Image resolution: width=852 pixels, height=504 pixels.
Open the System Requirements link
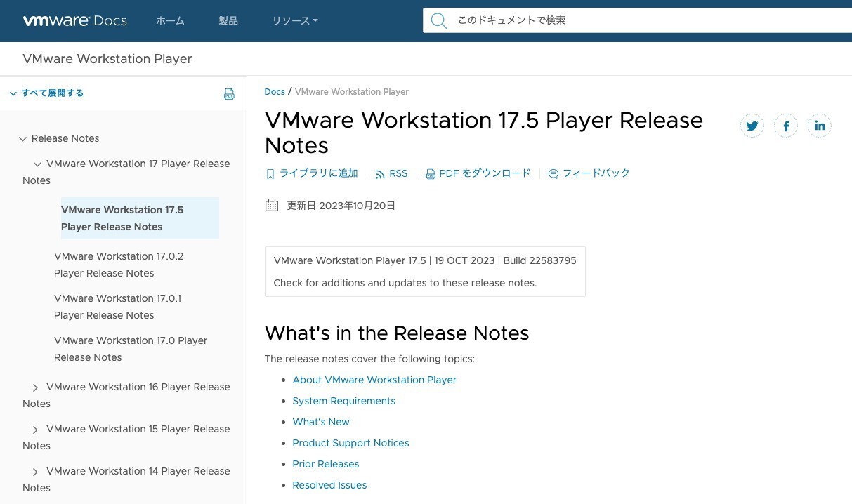[344, 401]
